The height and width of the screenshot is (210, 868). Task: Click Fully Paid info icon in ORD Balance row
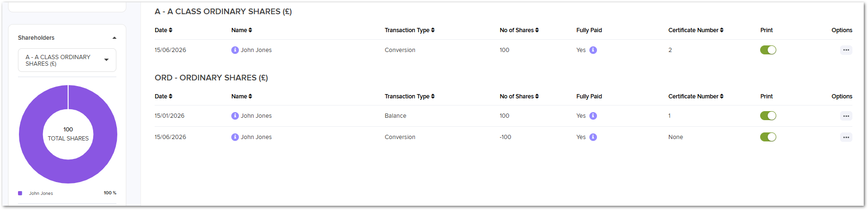[593, 116]
